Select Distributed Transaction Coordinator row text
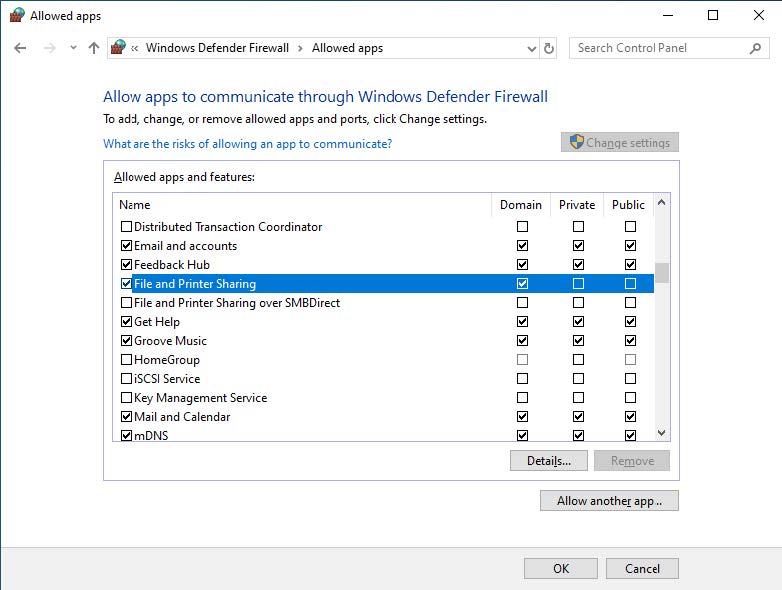Image resolution: width=782 pixels, height=590 pixels. (x=228, y=226)
